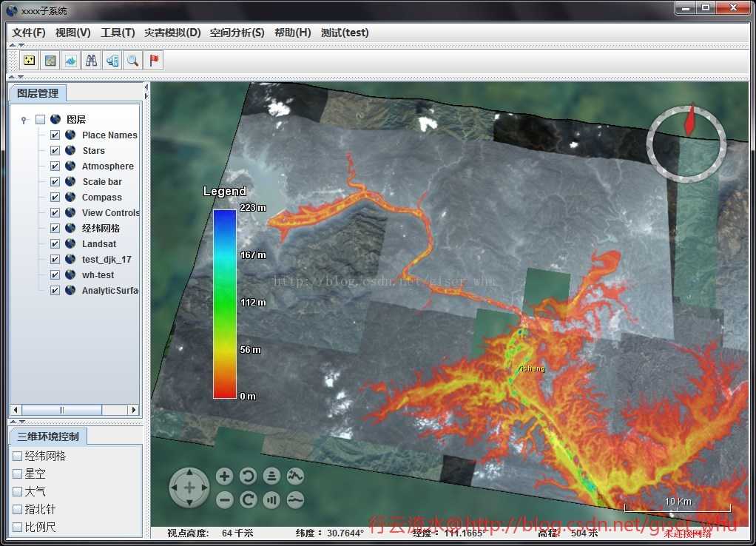Select the magnifying glass search tool
This screenshot has width=756, height=546.
133,61
